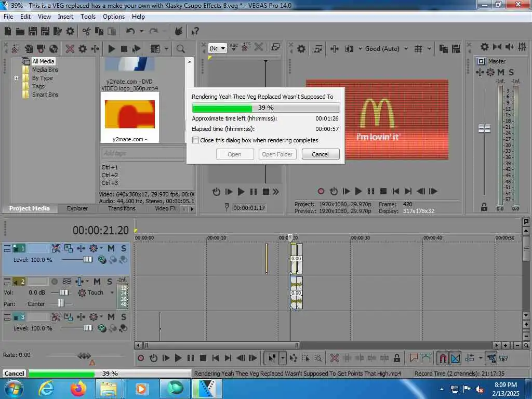Screen dimensions: 532x399
Task: Click the Normal Edit Tool in timeline toolbar
Action: click(x=272, y=358)
